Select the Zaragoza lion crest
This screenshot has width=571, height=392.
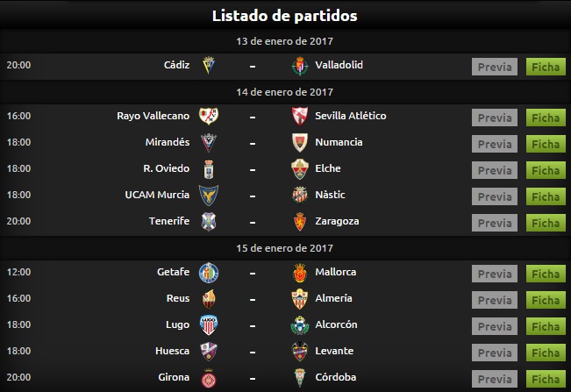tap(300, 222)
